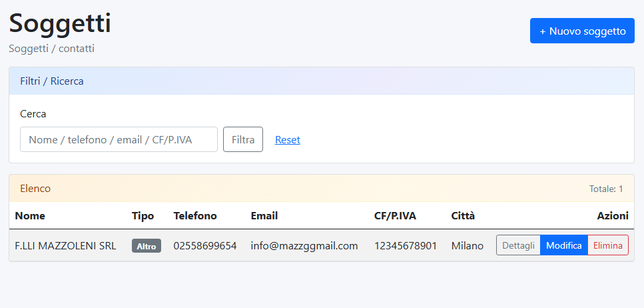Click Modifica to edit the subject
The height and width of the screenshot is (308, 644).
tap(563, 245)
